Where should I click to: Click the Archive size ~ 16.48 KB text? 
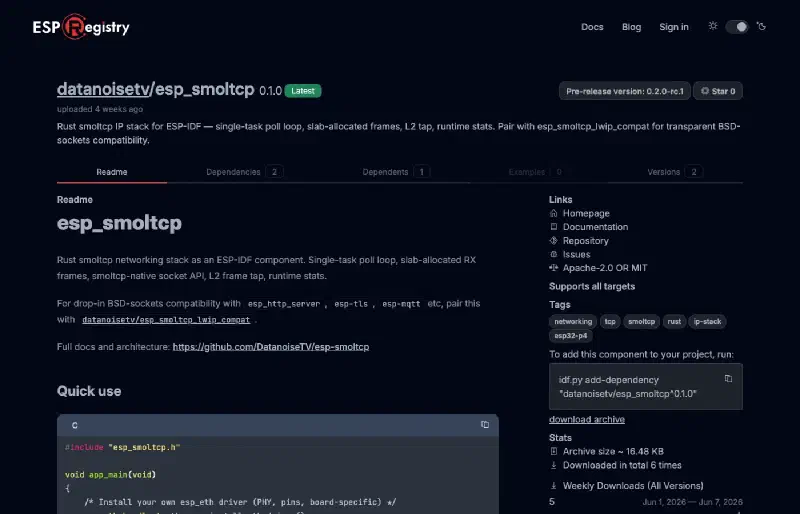tap(613, 451)
